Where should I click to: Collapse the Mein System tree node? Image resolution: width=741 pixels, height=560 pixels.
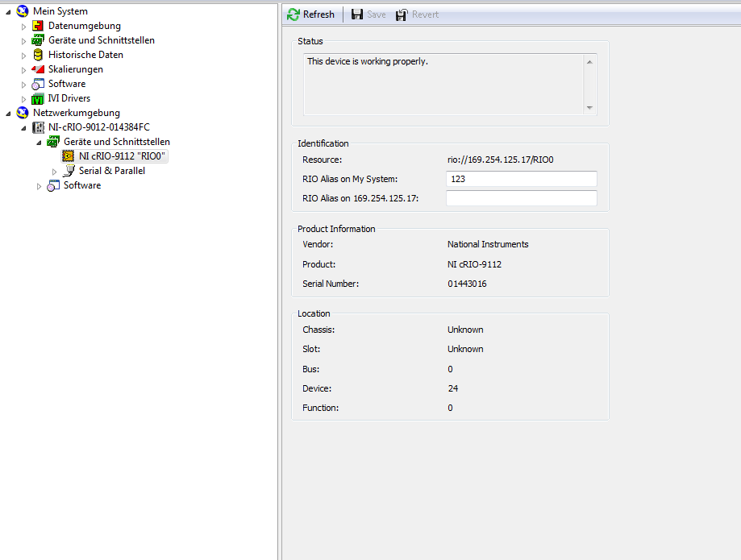coord(8,12)
